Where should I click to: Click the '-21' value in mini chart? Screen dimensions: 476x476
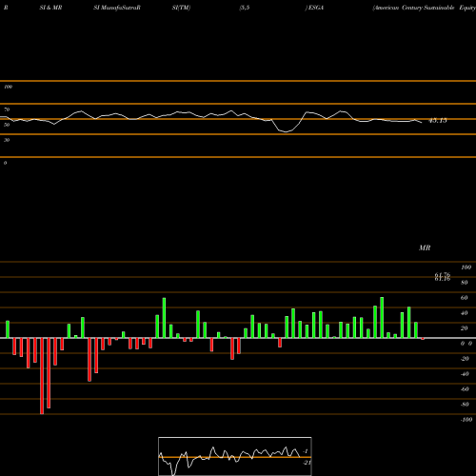(x=307, y=463)
